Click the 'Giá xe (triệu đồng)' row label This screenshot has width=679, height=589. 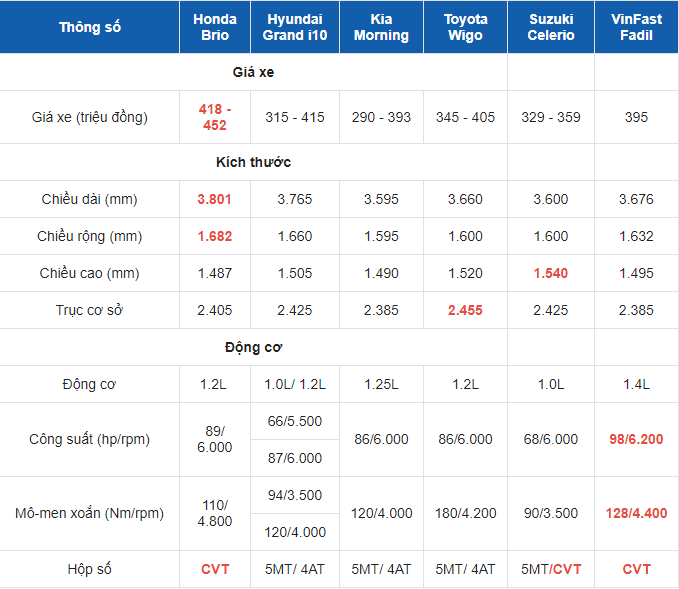pos(90,117)
